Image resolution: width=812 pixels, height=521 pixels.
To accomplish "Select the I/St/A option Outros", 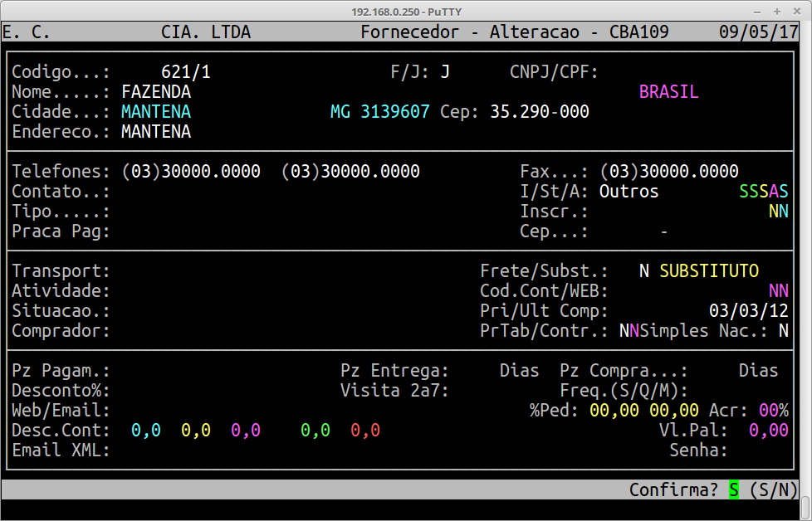I will tap(629, 192).
